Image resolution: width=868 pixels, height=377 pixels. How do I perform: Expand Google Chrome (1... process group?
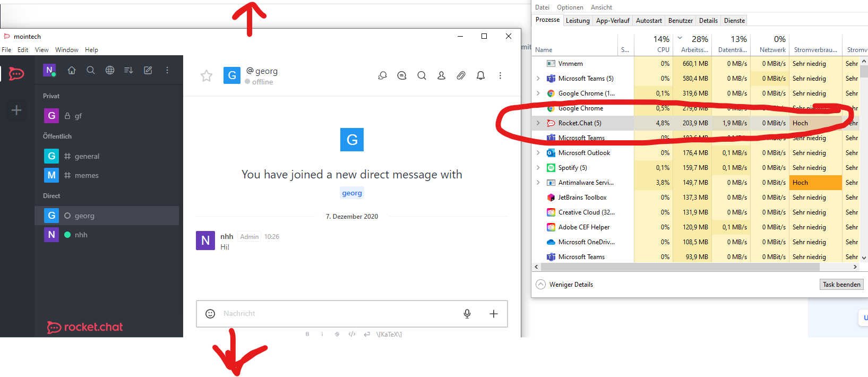tap(538, 93)
